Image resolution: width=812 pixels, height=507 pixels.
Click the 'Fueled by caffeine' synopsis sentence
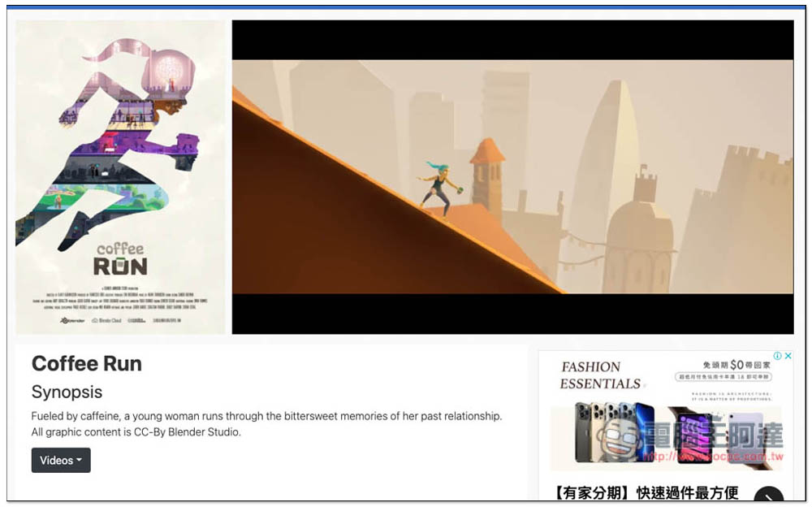pyautogui.click(x=266, y=416)
